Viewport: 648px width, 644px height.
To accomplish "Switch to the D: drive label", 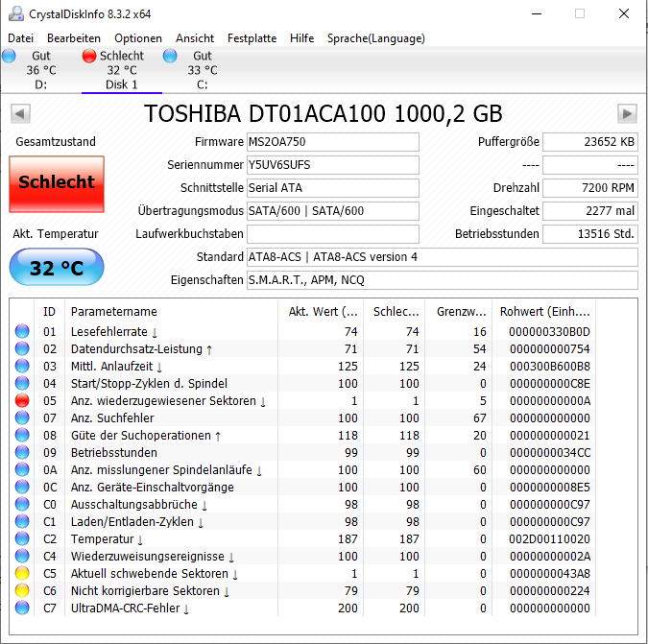I will tap(41, 84).
